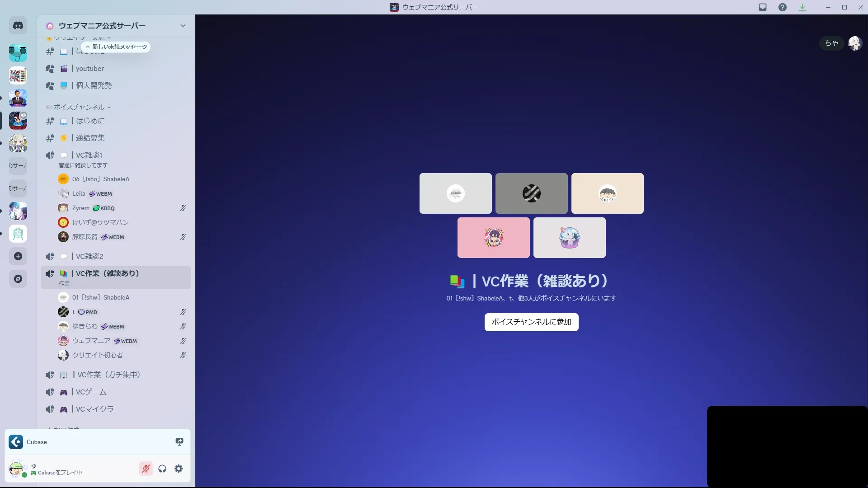
Task: Select the 通話募集 text channel
Action: (x=90, y=138)
